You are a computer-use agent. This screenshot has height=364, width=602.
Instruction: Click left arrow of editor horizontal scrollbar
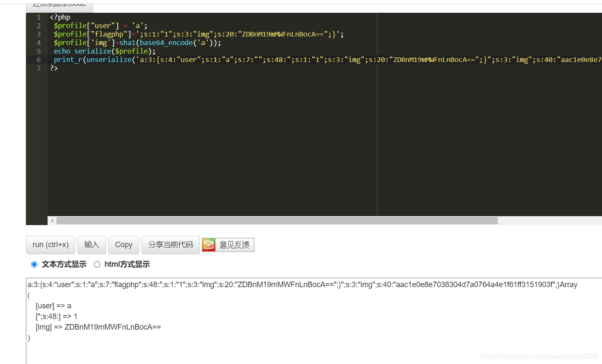coord(52,220)
